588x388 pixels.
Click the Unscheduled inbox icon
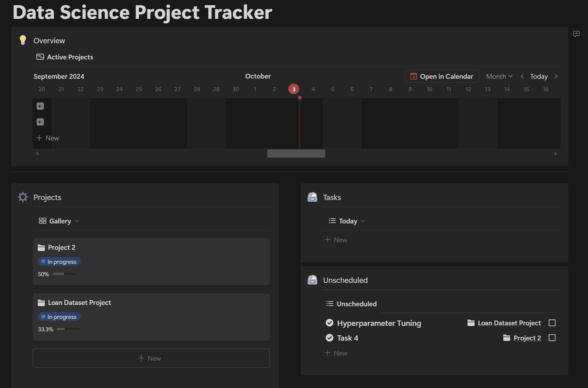click(312, 279)
